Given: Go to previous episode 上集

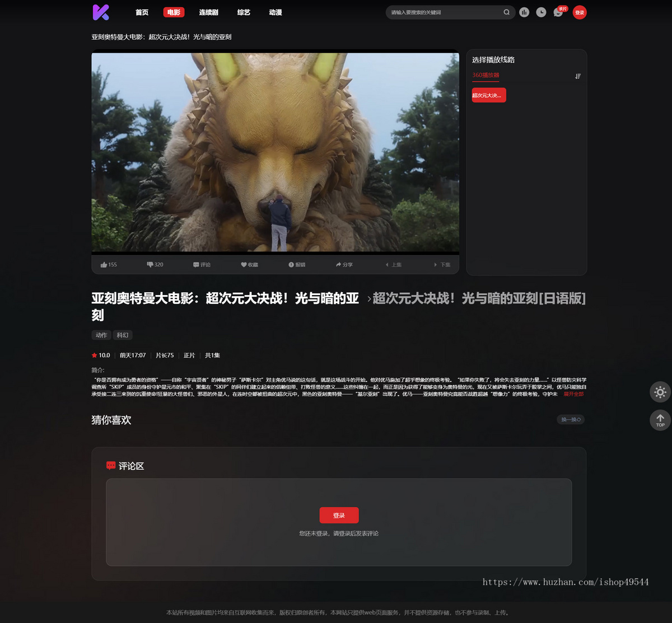Looking at the screenshot, I should click(393, 265).
